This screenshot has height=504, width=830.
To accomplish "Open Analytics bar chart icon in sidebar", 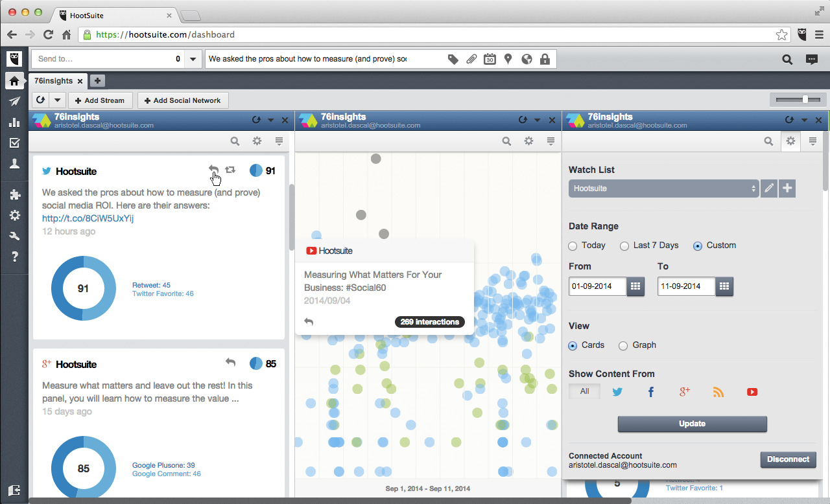I will (14, 122).
